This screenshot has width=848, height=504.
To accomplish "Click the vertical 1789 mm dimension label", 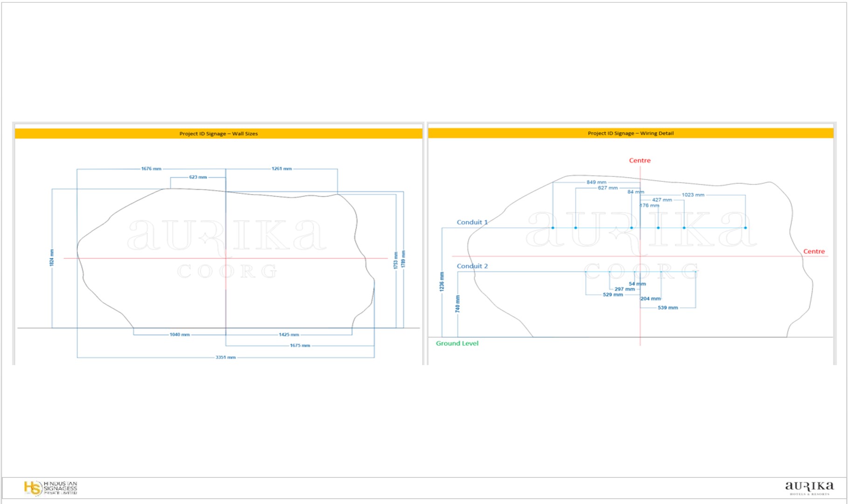I will (403, 259).
